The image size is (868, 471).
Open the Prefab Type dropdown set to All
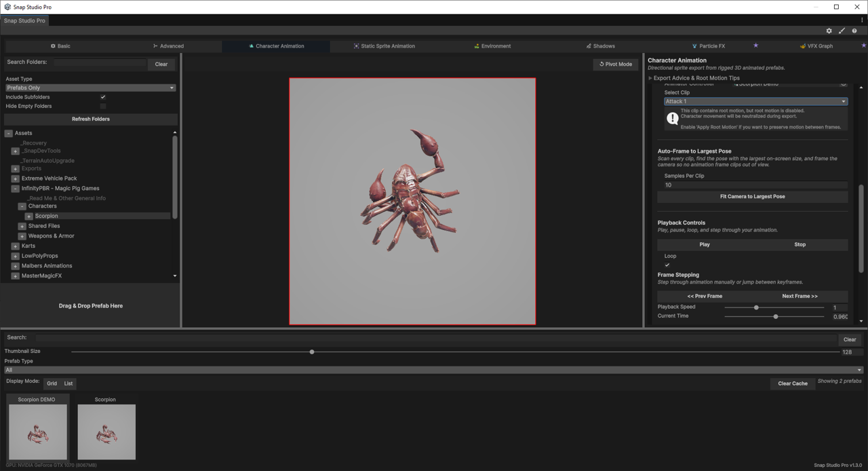(433, 370)
